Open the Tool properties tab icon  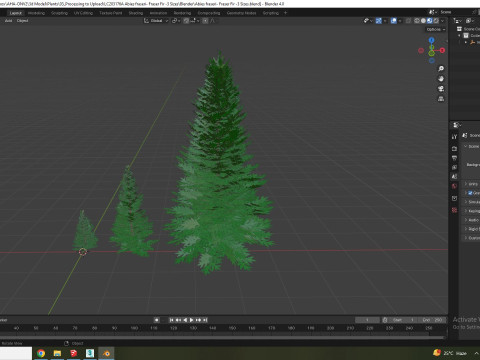pos(454,137)
